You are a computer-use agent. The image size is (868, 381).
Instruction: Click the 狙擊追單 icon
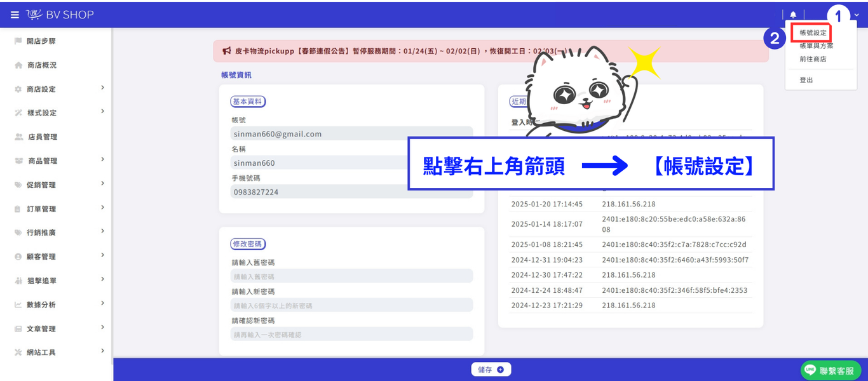(18, 281)
